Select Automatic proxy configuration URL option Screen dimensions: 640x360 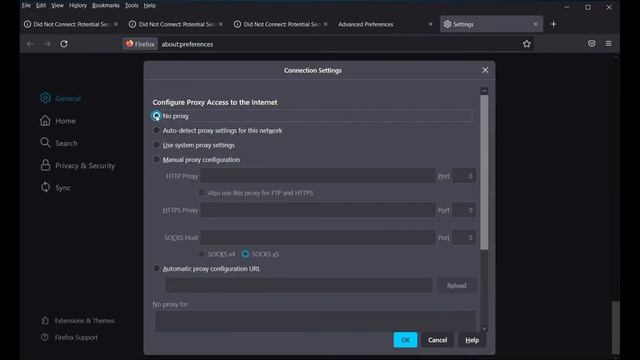tap(156, 269)
